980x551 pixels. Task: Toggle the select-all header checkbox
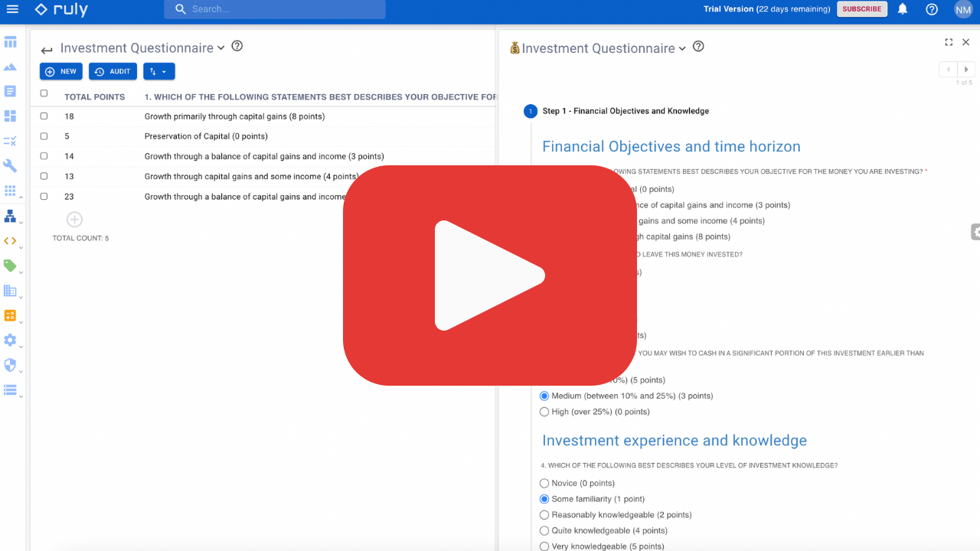[x=44, y=93]
